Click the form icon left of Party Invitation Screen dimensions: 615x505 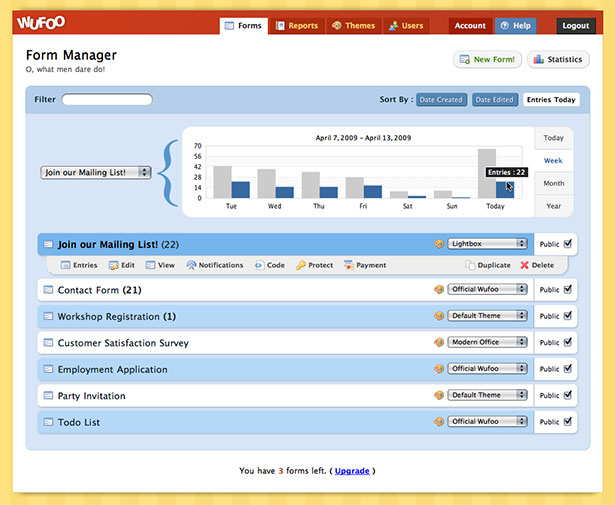coord(48,395)
